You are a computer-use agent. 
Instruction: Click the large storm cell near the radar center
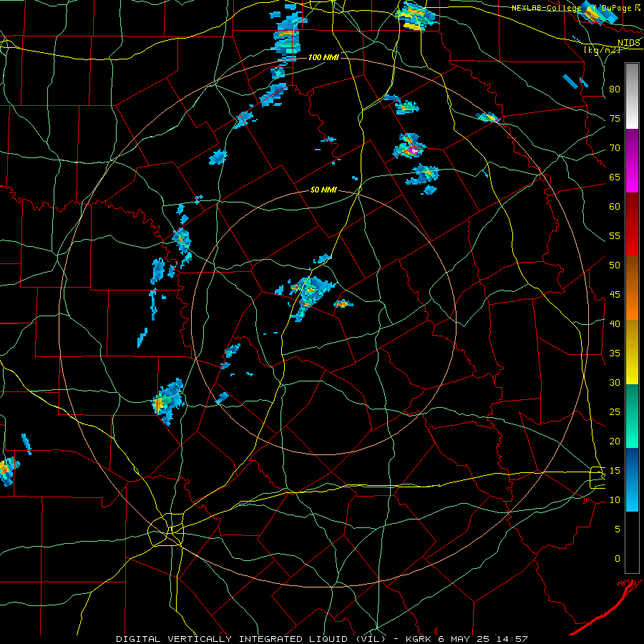click(x=310, y=298)
